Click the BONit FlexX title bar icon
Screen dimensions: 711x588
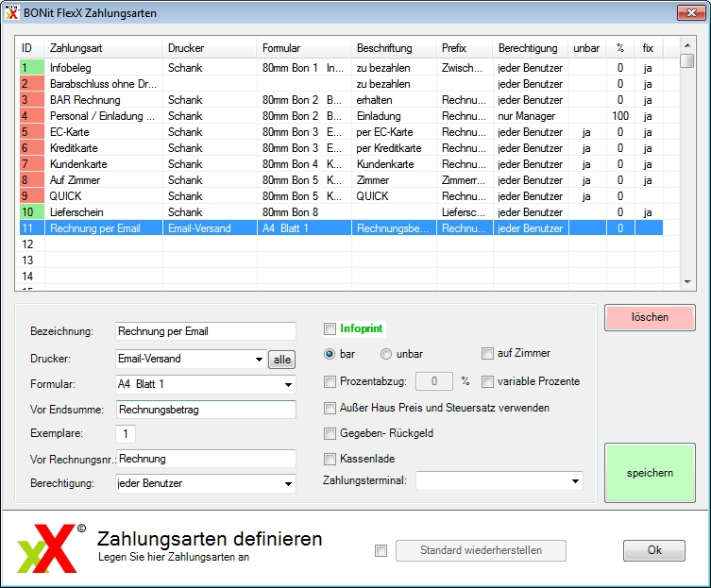(x=11, y=12)
